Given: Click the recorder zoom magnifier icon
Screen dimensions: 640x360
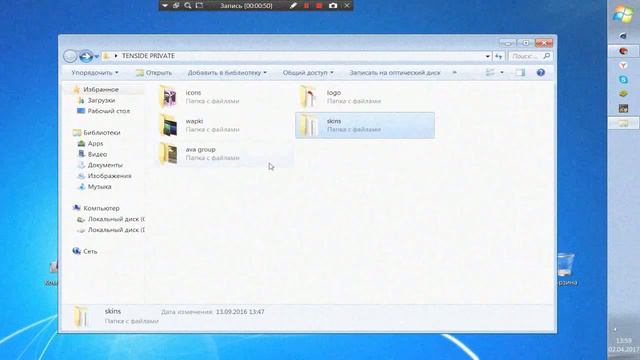Looking at the screenshot, I should [x=187, y=5].
